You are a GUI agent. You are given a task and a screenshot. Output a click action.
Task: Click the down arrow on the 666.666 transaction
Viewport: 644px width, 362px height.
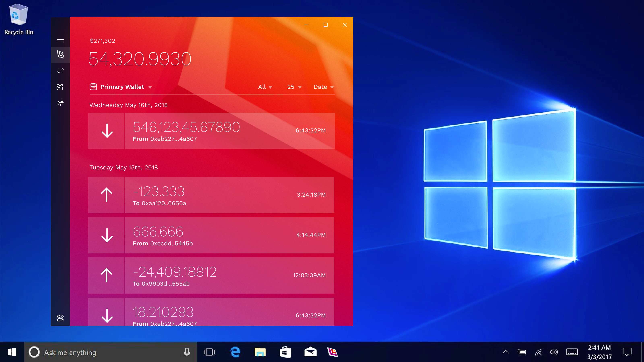click(x=107, y=235)
